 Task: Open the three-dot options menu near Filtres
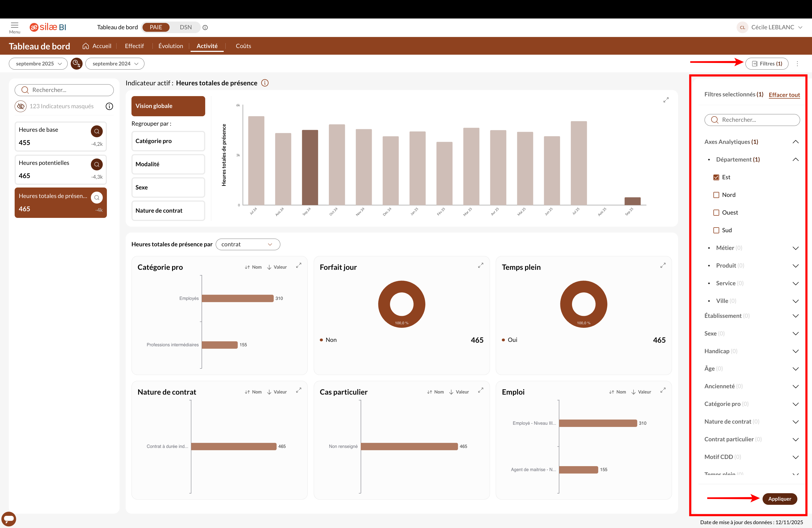click(797, 64)
